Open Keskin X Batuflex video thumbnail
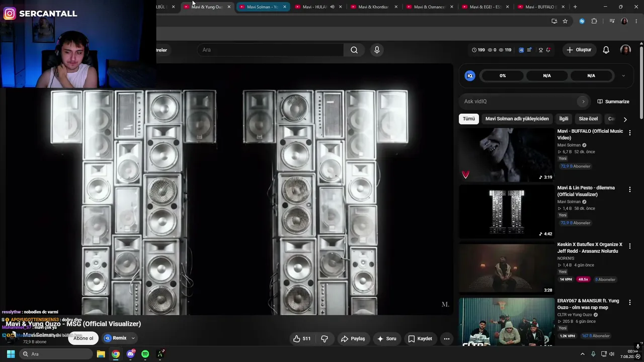Image resolution: width=644 pixels, height=362 pixels. 506,268
